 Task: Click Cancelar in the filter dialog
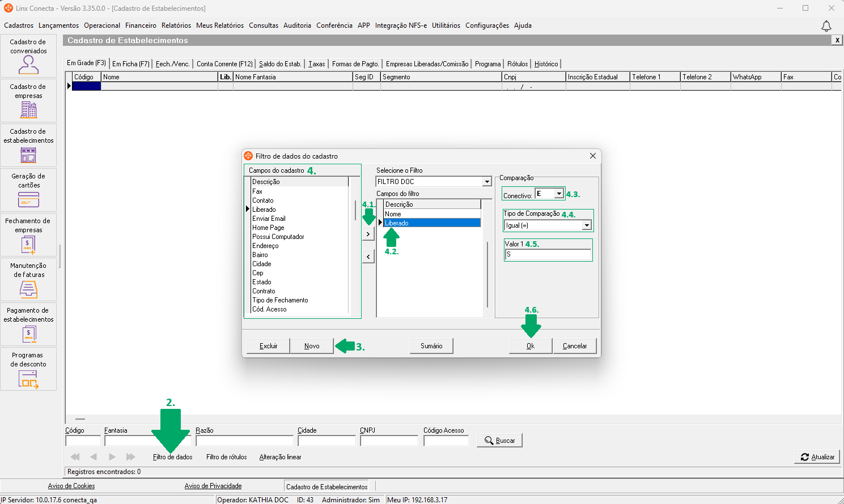coord(575,346)
